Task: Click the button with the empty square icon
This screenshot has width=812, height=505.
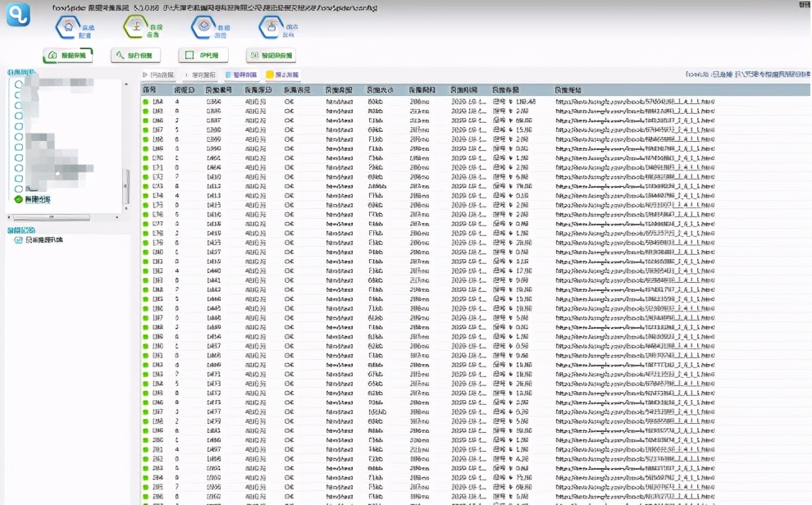Action: (203, 56)
